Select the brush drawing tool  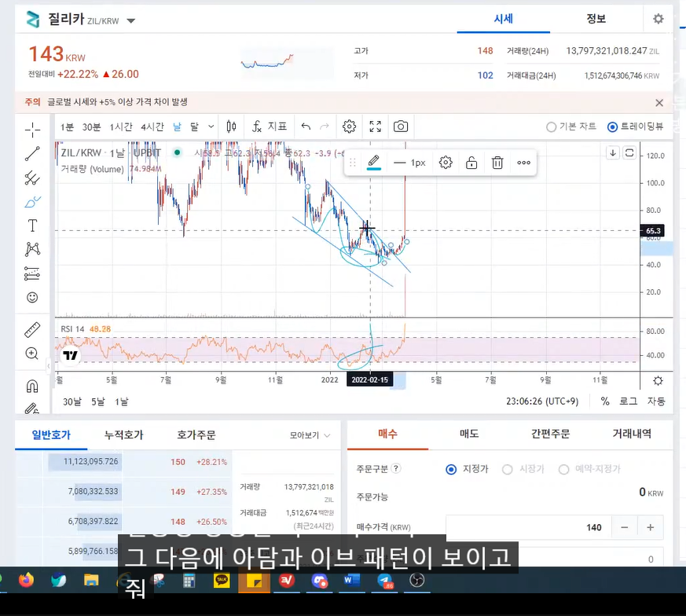[32, 202]
